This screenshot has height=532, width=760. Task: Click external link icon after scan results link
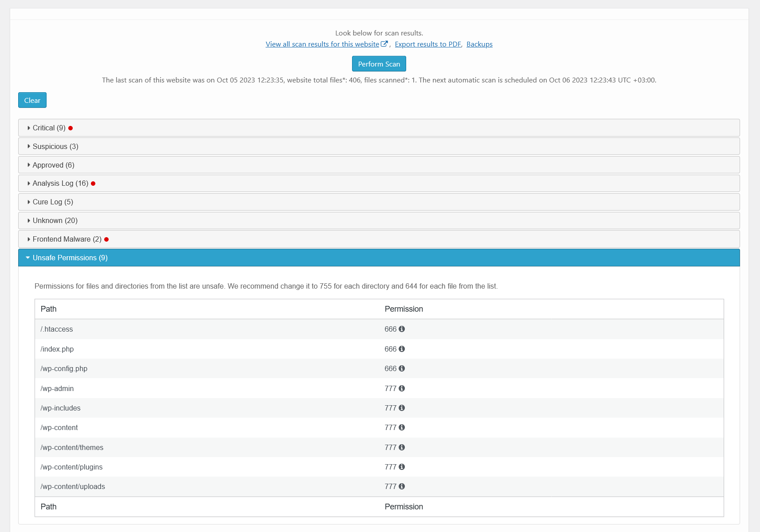(384, 44)
